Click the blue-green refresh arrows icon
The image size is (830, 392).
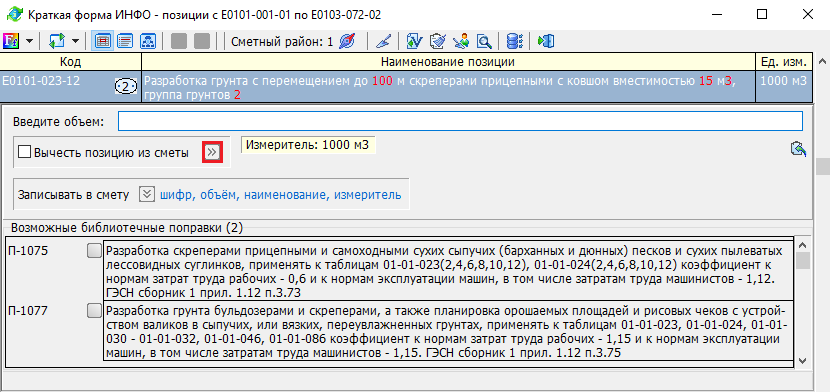click(x=57, y=41)
